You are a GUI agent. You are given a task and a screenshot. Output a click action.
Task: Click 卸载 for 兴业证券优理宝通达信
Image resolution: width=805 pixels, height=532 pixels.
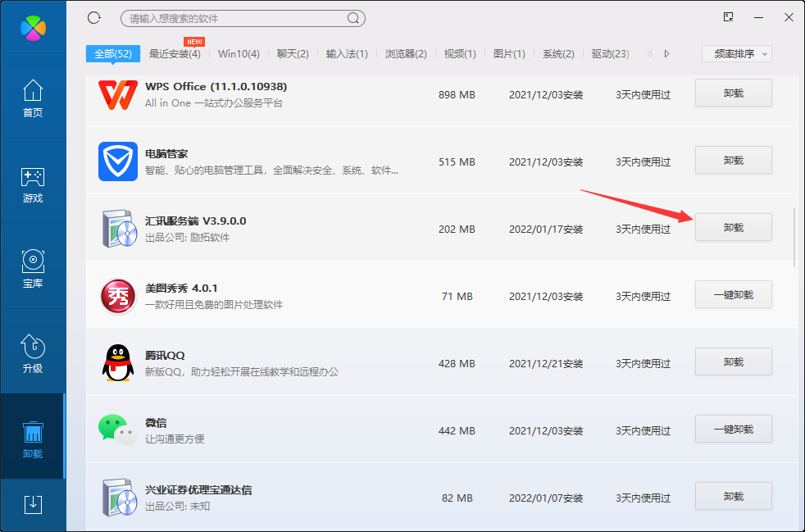coord(733,496)
